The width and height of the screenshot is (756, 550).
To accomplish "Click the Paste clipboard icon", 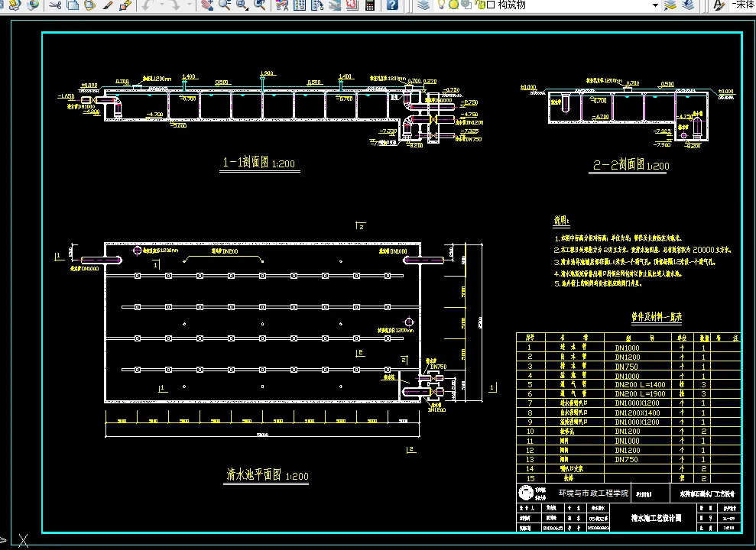I will pos(89,5).
